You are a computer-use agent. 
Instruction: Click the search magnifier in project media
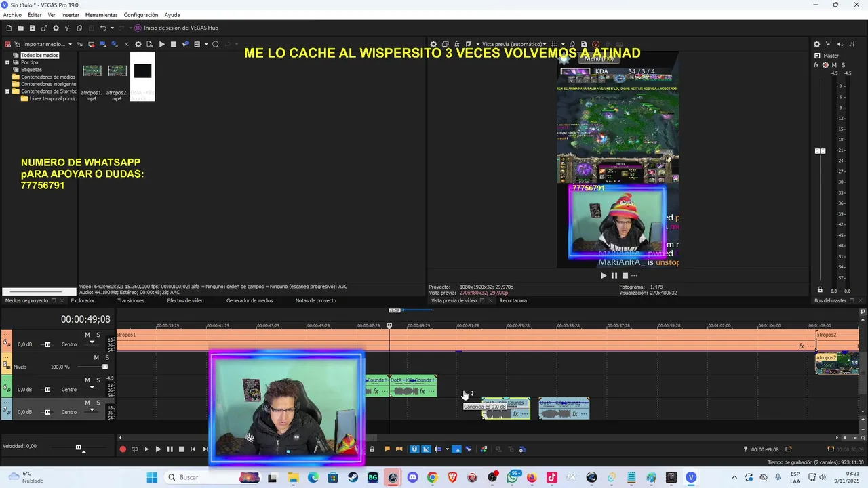[x=216, y=44]
